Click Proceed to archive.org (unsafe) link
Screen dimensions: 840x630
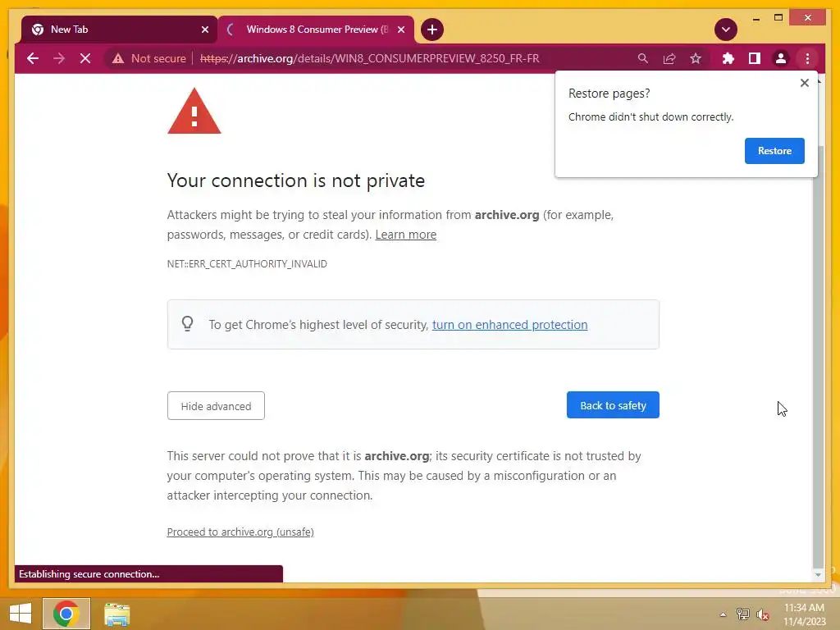(x=240, y=532)
